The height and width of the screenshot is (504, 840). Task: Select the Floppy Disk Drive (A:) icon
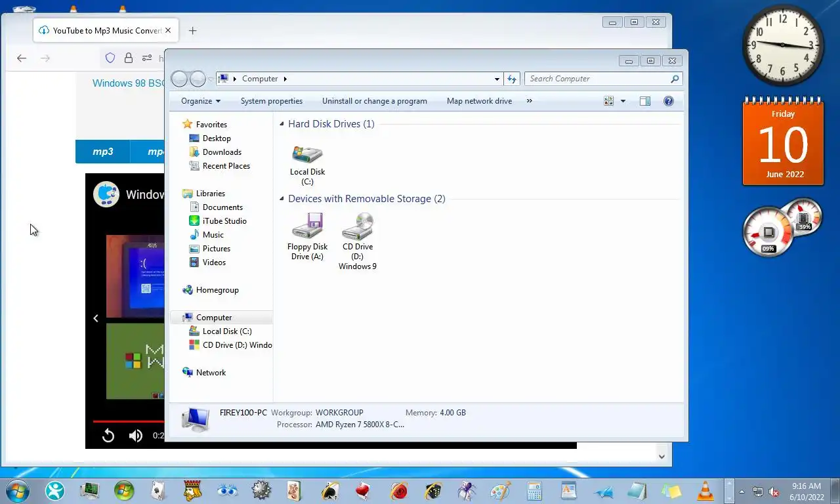[x=307, y=236]
